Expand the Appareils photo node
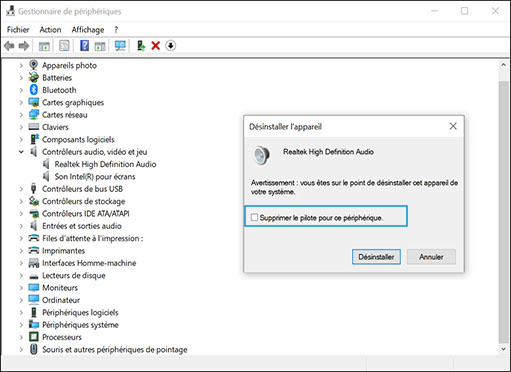The image size is (511, 372). 21,65
